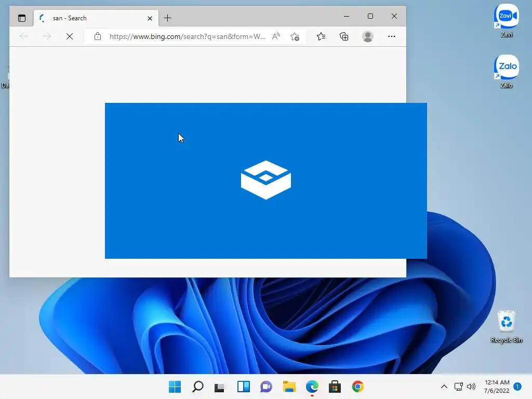This screenshot has width=532, height=399.
Task: Open a new tab in Edge
Action: [x=168, y=18]
